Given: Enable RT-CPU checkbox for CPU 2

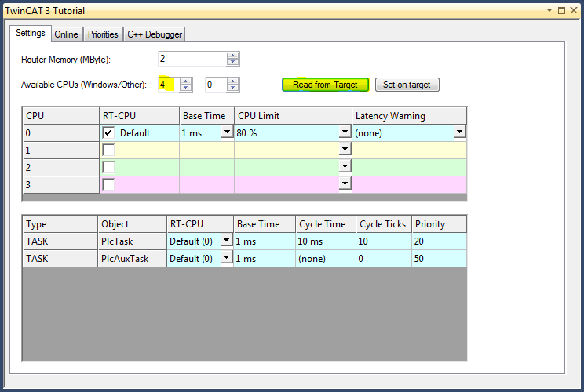Looking at the screenshot, I should pos(108,167).
